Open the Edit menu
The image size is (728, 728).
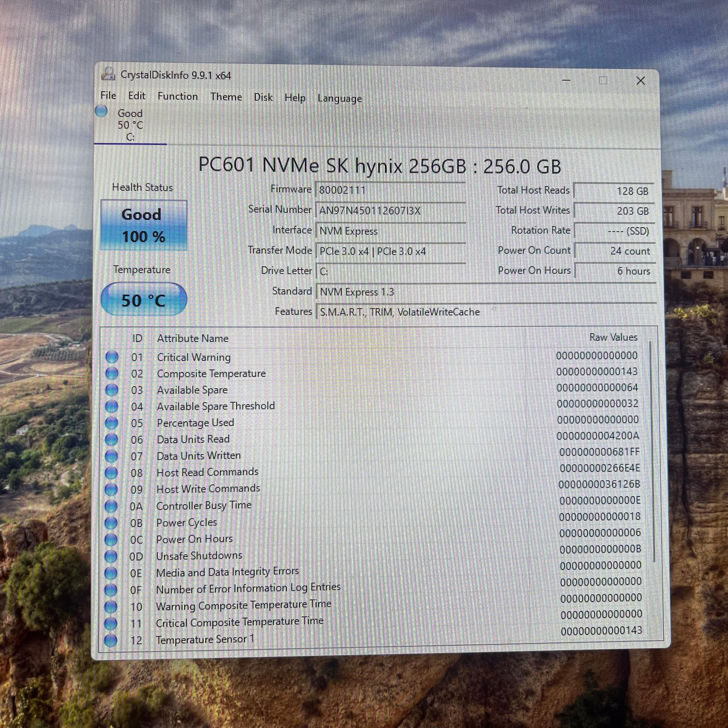136,96
